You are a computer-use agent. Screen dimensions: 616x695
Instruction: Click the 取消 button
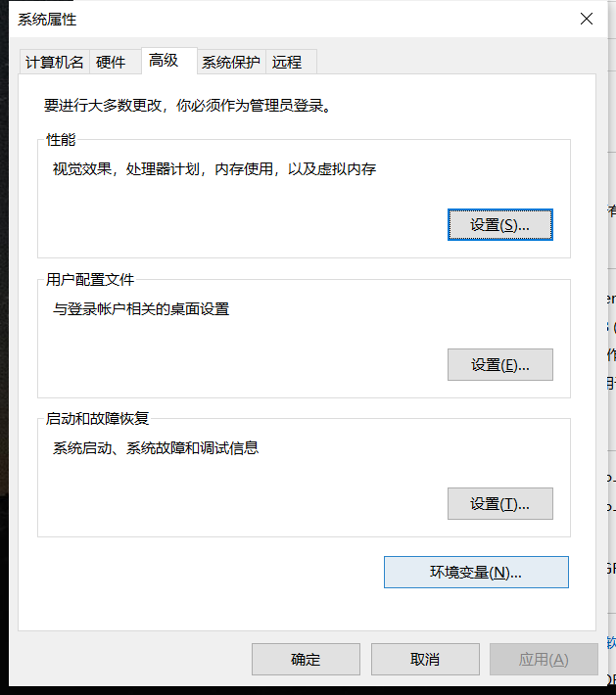tap(425, 659)
